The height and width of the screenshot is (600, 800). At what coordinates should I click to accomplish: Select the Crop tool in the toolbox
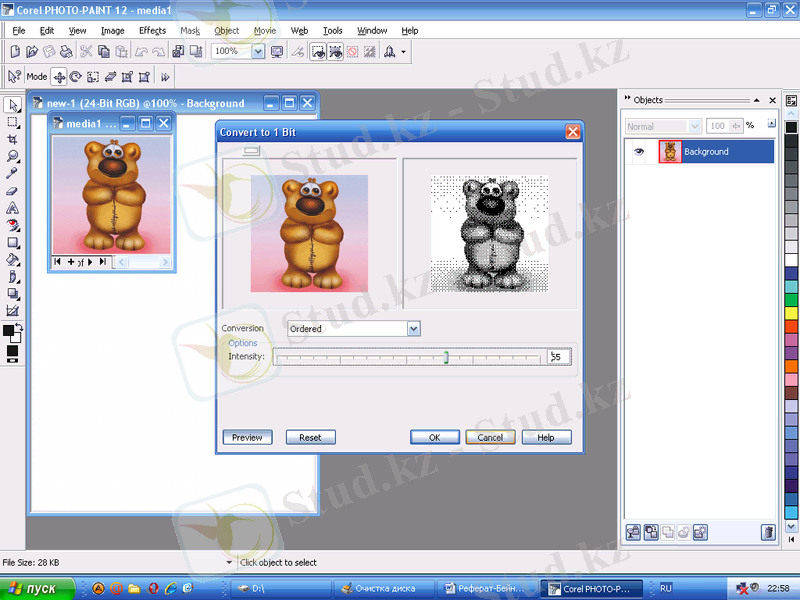[13, 139]
